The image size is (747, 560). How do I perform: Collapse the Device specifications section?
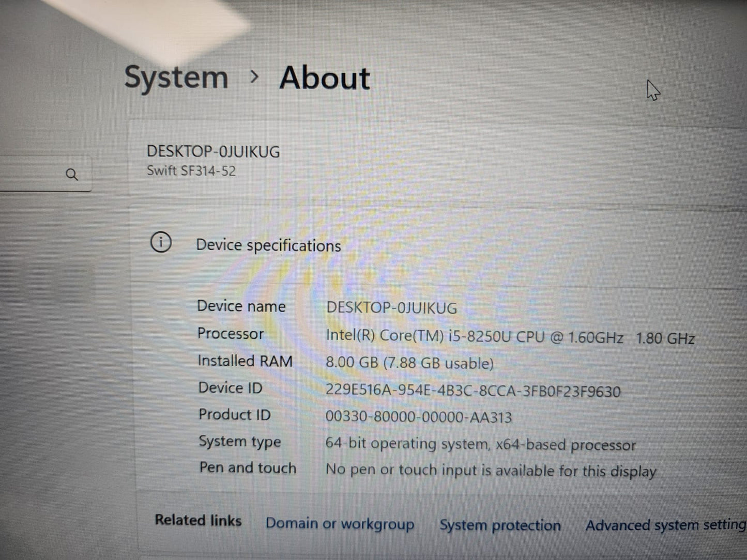(x=268, y=244)
